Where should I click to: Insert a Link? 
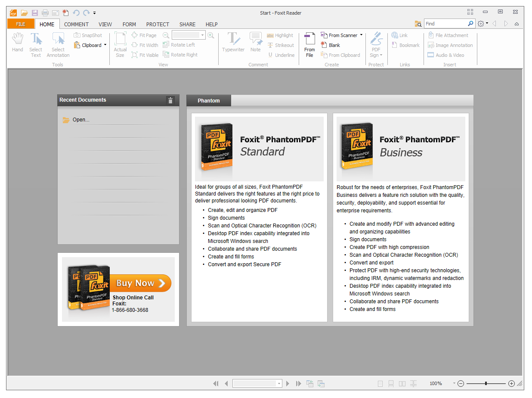399,35
